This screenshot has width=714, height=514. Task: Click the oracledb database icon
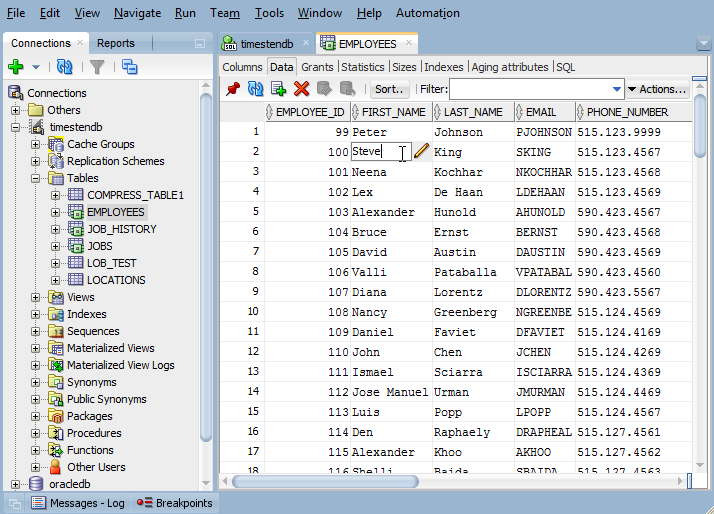36,484
